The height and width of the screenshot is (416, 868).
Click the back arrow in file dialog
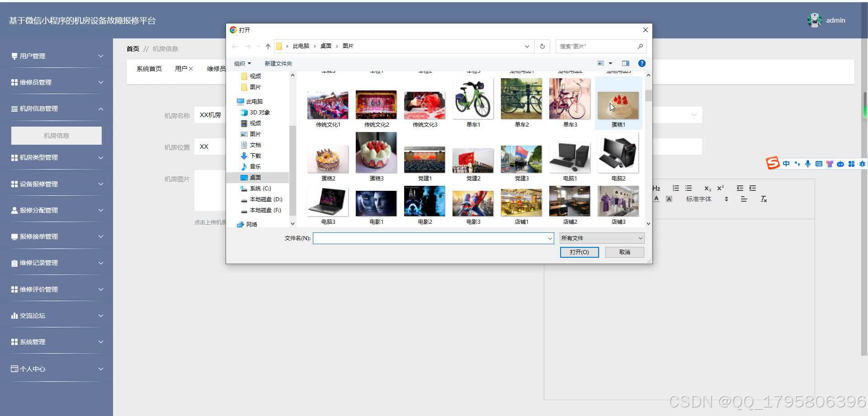235,46
